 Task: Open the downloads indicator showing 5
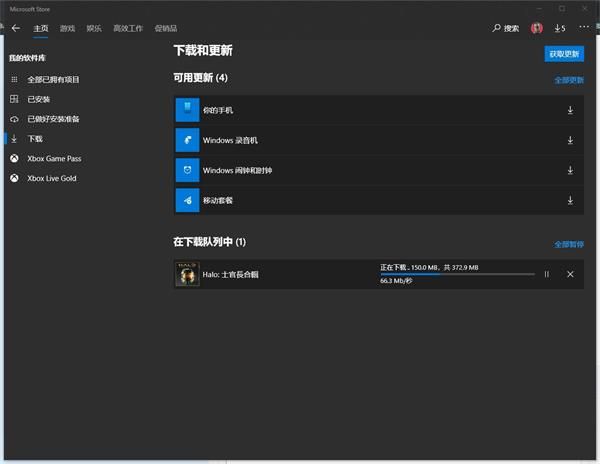(x=560, y=28)
